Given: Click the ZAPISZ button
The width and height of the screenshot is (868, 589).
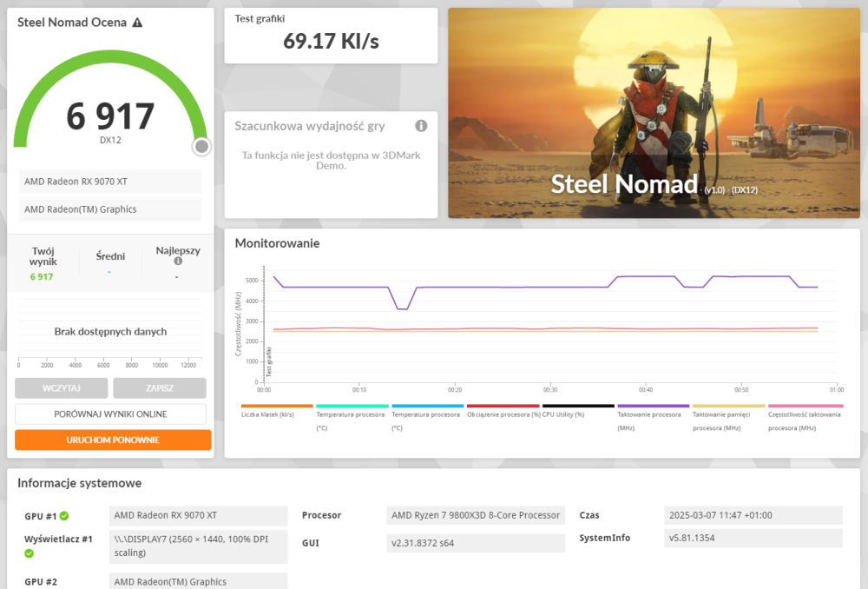Looking at the screenshot, I should click(x=160, y=388).
